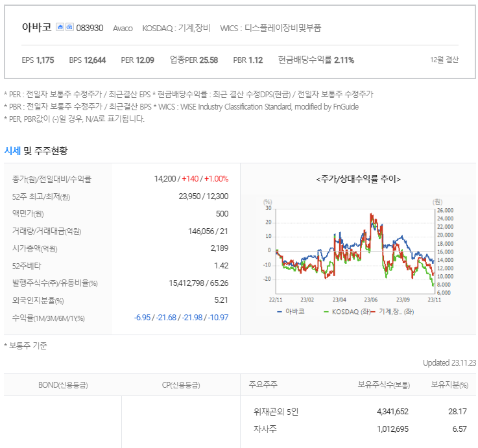Viewport: 478px width, 448px height.
Task: Click the 3M return -21.68
Action: (166, 317)
